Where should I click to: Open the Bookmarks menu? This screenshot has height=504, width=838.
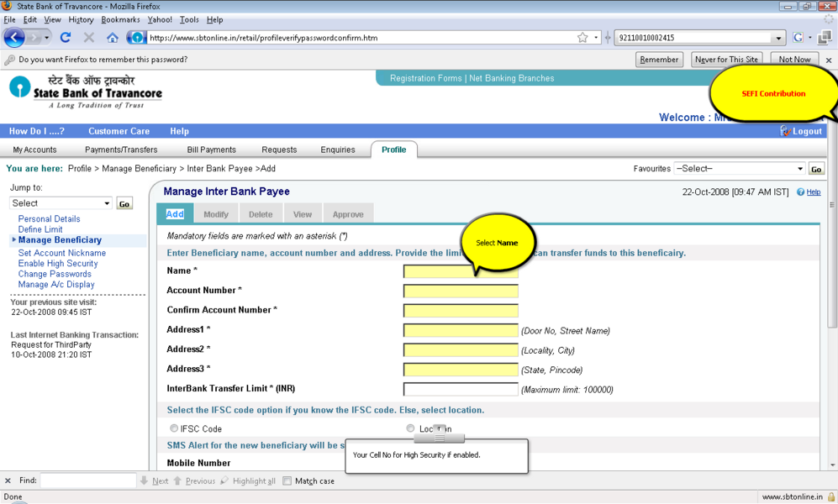point(120,19)
